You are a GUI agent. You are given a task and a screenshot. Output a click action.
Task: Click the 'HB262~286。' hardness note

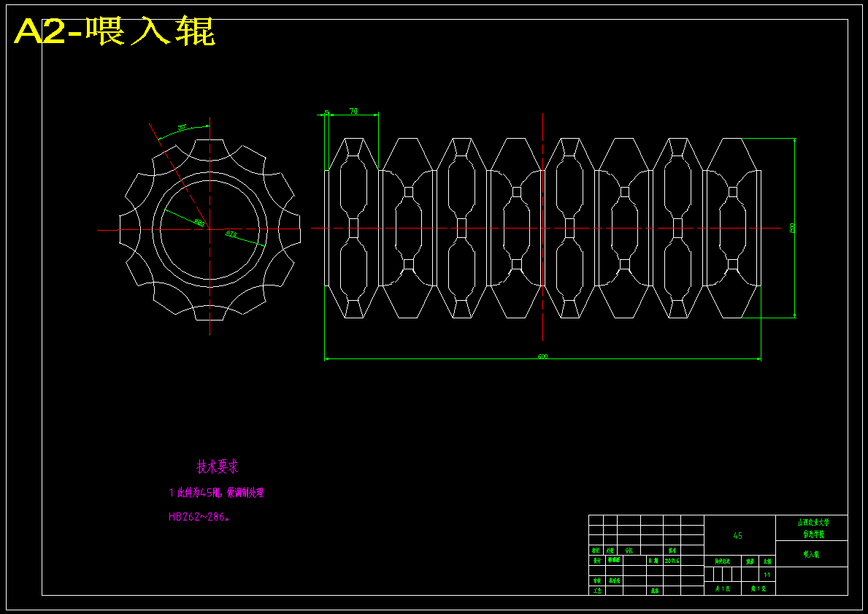(x=199, y=517)
